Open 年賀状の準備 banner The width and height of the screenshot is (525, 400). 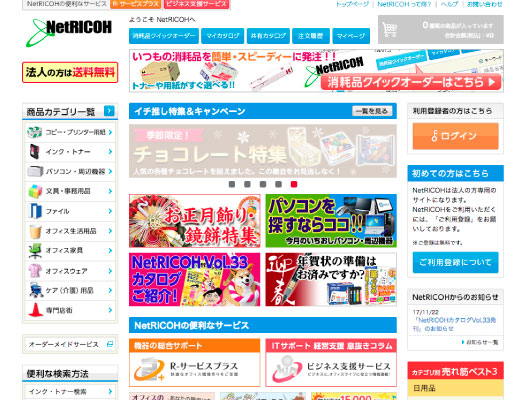coord(331,279)
